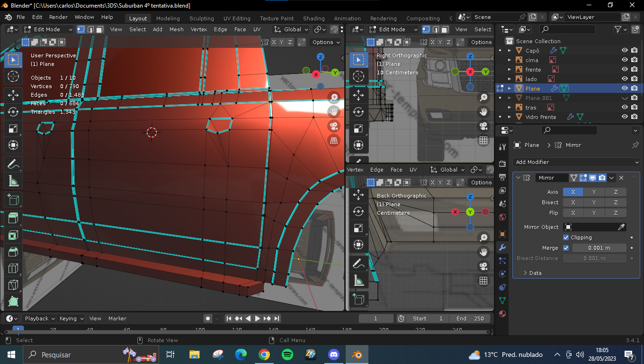This screenshot has width=644, height=364.
Task: Open the Render menu in top bar
Action: [x=58, y=17]
